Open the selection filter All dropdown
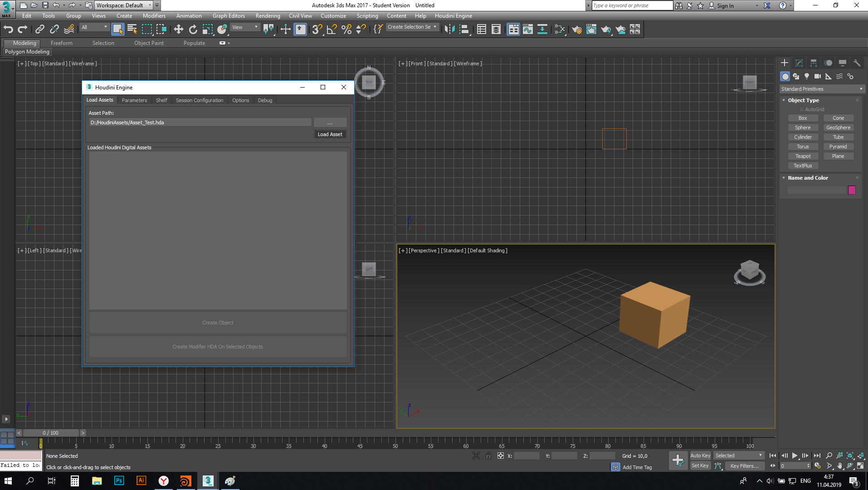The image size is (868, 490). pos(95,27)
